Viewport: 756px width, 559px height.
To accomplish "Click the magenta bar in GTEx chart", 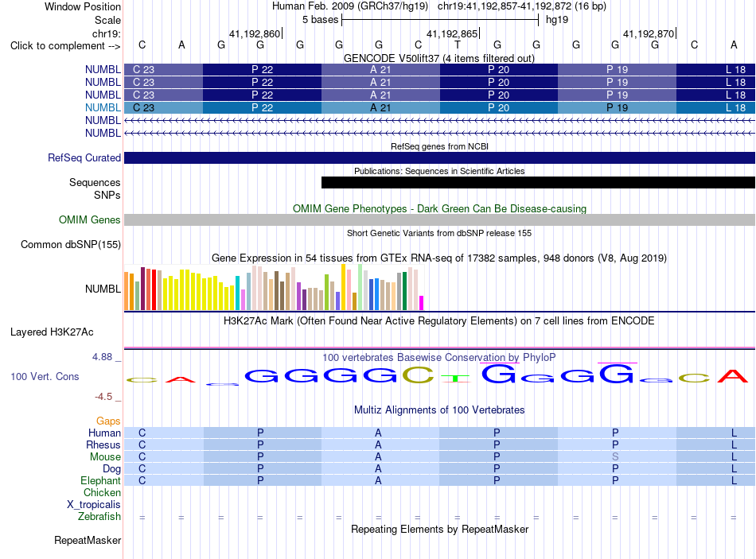I will click(422, 303).
